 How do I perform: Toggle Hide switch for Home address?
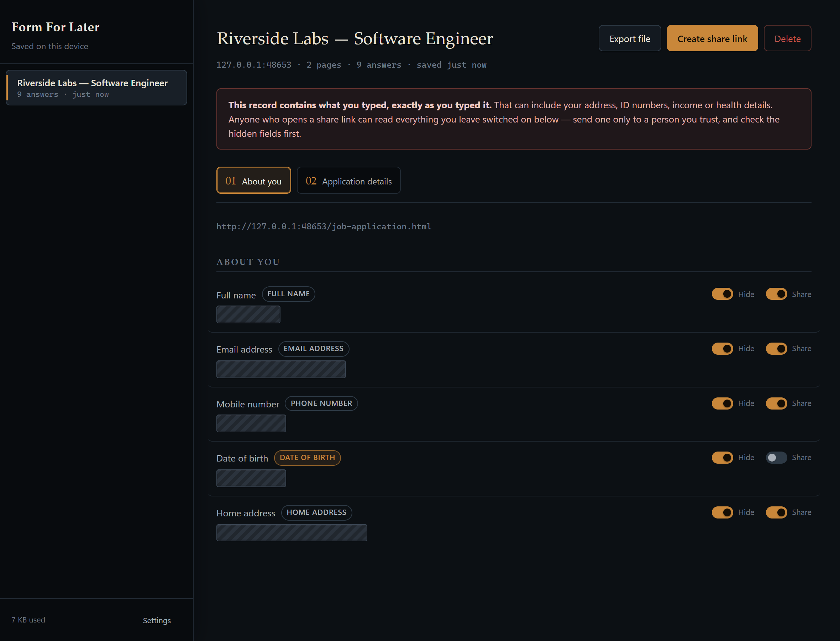[x=722, y=512]
